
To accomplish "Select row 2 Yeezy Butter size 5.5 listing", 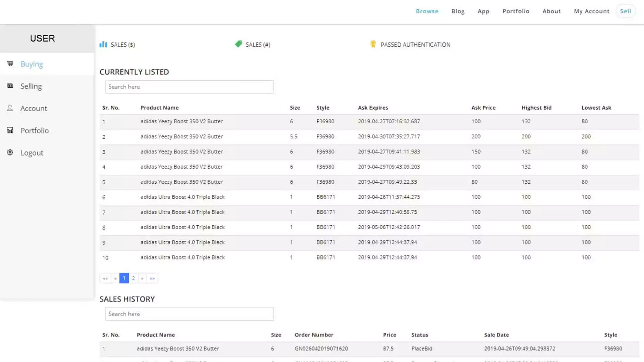I will [369, 137].
